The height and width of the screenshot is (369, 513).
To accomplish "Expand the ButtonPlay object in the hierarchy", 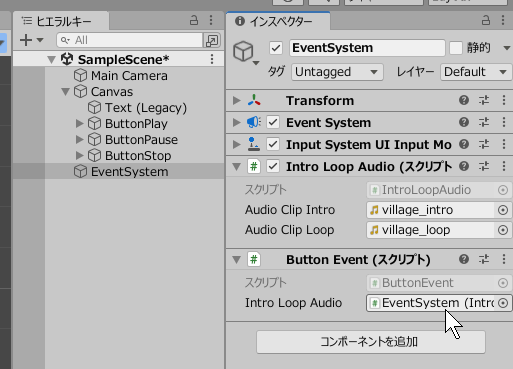I will [79, 124].
